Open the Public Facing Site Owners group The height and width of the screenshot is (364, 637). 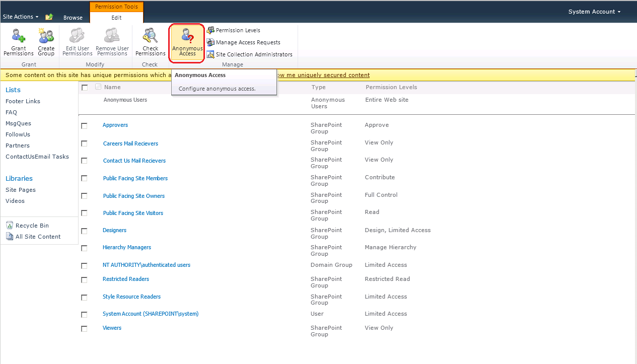[x=133, y=196]
